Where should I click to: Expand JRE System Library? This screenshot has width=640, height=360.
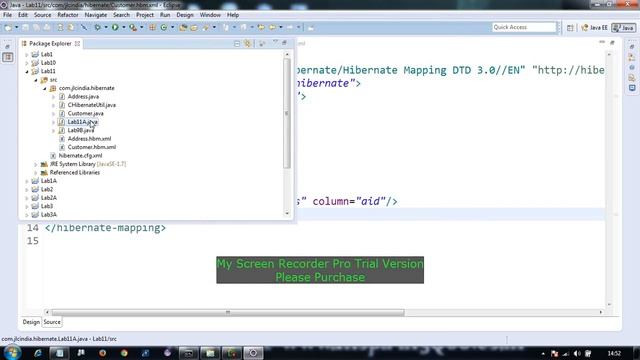pyautogui.click(x=36, y=164)
